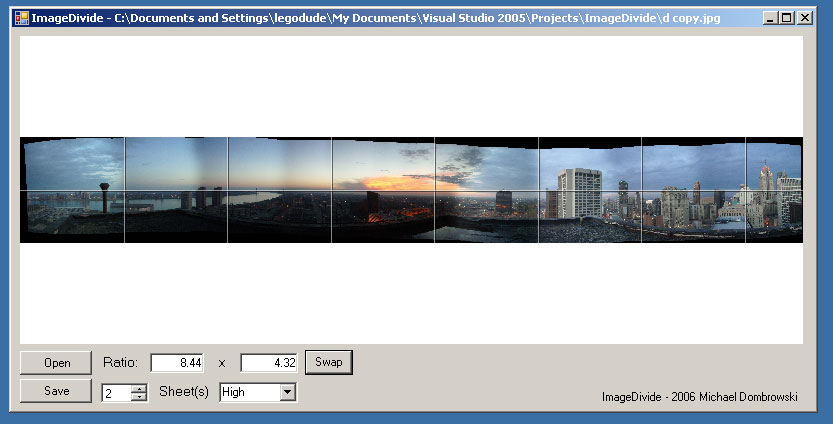Open the High quality dropdown
The width and height of the screenshot is (833, 424).
[287, 392]
